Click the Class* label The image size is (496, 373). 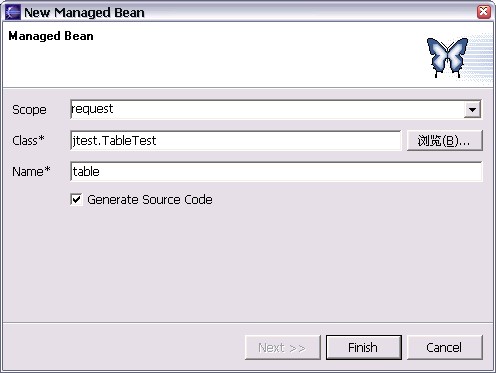click(x=28, y=140)
